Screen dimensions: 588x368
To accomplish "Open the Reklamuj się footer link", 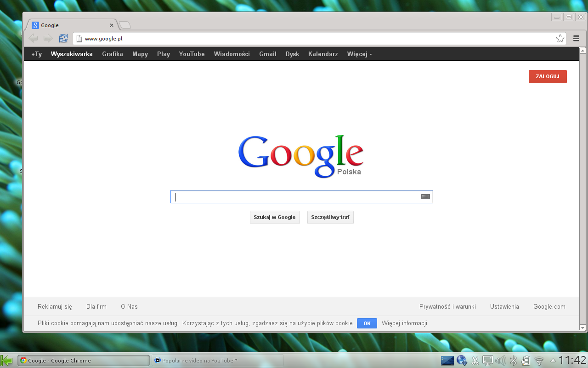I will coord(55,306).
